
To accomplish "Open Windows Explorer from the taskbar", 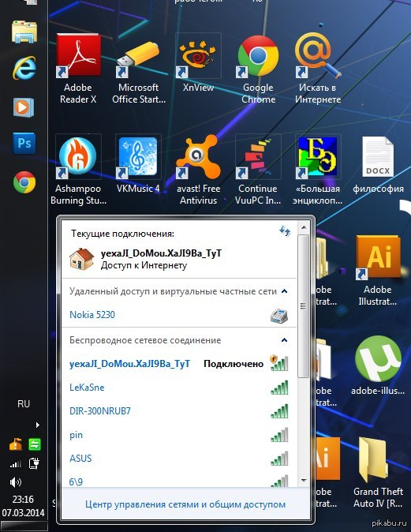I will tap(24, 32).
